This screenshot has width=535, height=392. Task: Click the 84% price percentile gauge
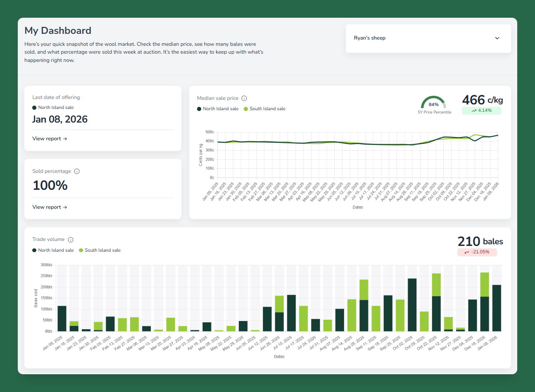pos(433,103)
